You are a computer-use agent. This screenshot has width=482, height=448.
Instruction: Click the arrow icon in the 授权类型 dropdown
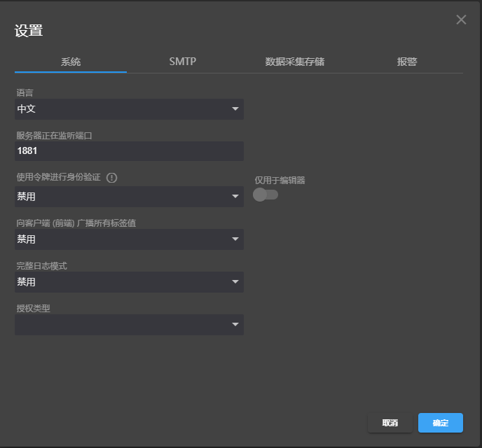coord(235,325)
